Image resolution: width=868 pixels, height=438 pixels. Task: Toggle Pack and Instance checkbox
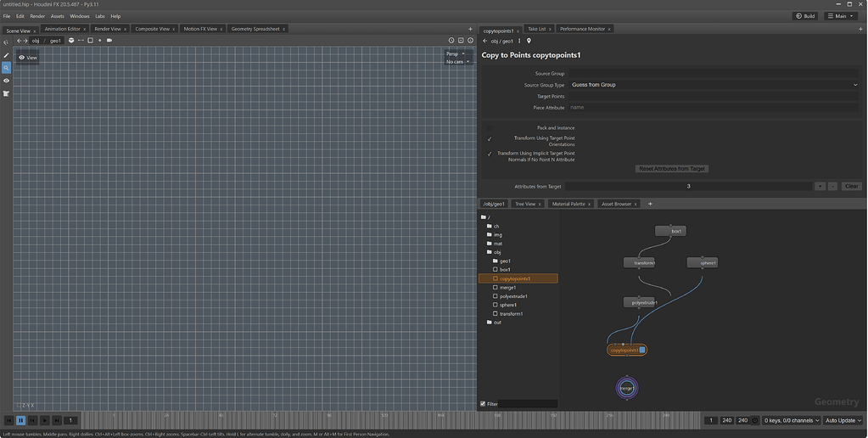[x=490, y=128]
